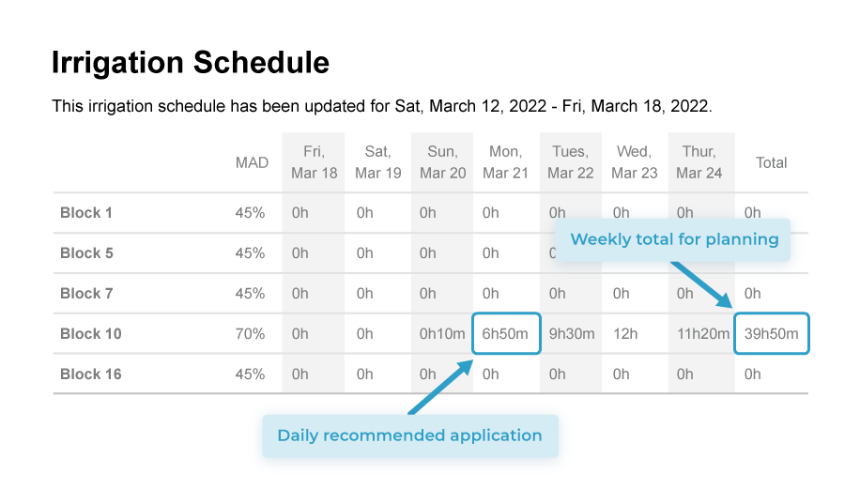
Task: Click the highlighted 39h50m total cell
Action: click(x=771, y=334)
